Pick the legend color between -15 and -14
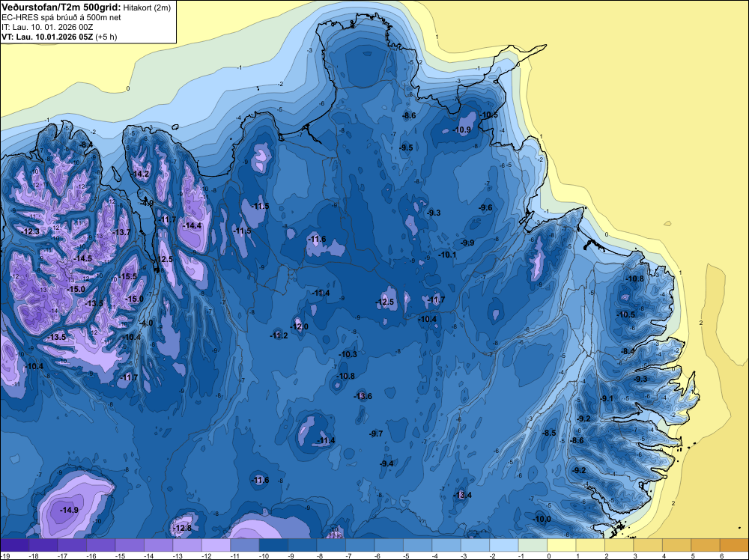The width and height of the screenshot is (749, 560). (130, 545)
